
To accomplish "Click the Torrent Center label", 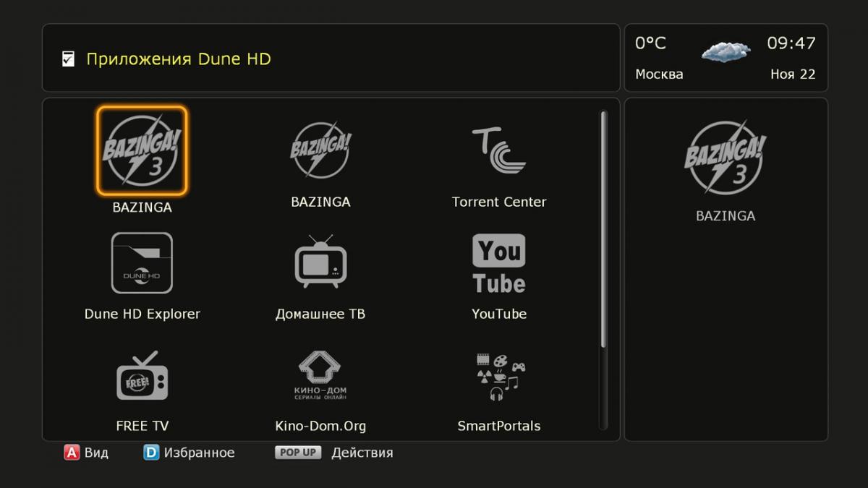I will click(x=499, y=202).
